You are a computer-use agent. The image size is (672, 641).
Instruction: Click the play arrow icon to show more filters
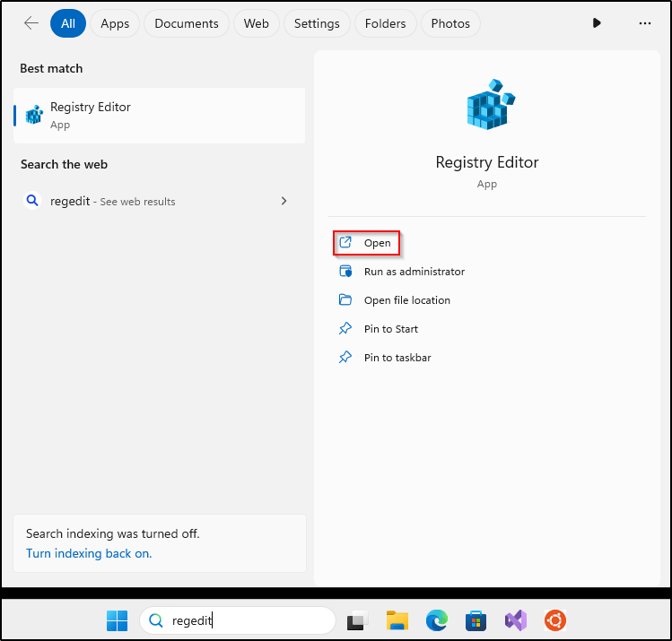point(597,23)
